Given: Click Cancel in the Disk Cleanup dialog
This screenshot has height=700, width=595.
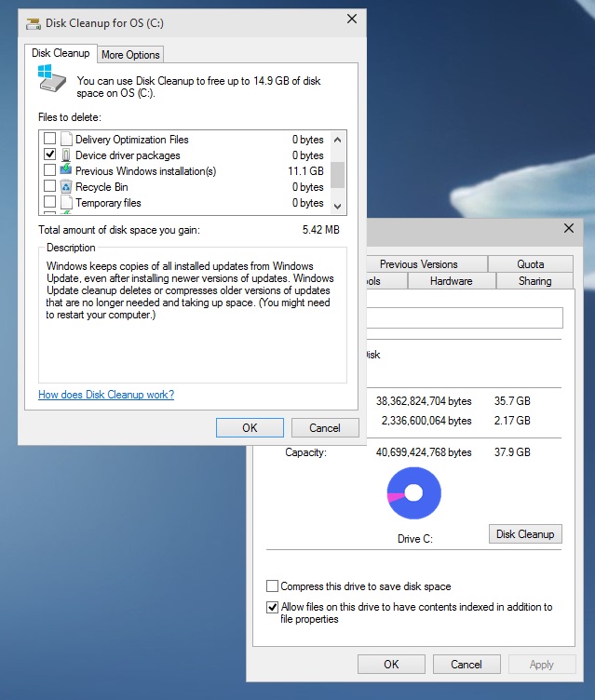Looking at the screenshot, I should 325,427.
